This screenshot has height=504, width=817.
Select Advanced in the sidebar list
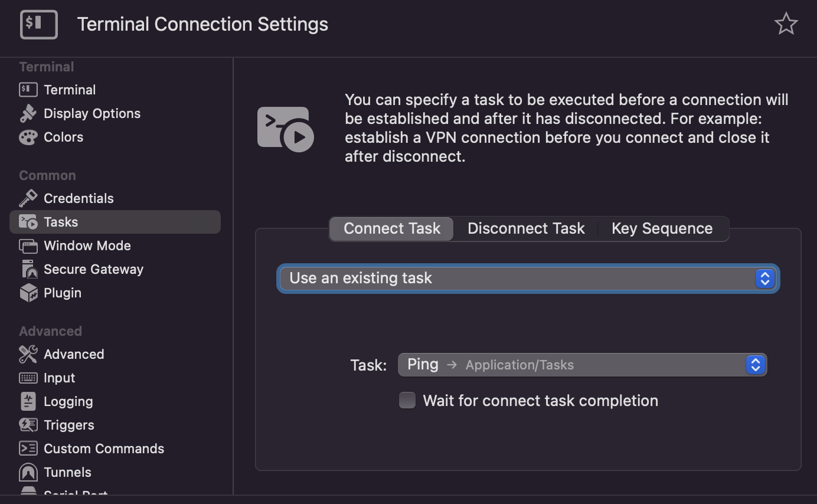73,354
